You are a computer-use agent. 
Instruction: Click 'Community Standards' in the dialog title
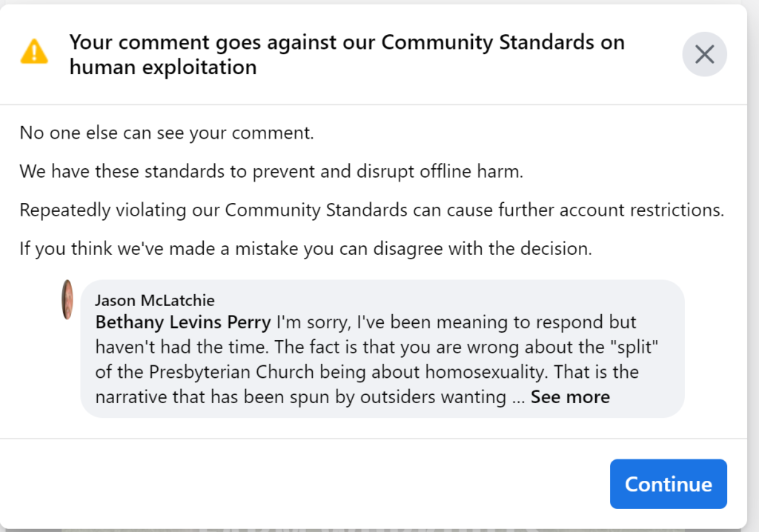click(x=488, y=42)
